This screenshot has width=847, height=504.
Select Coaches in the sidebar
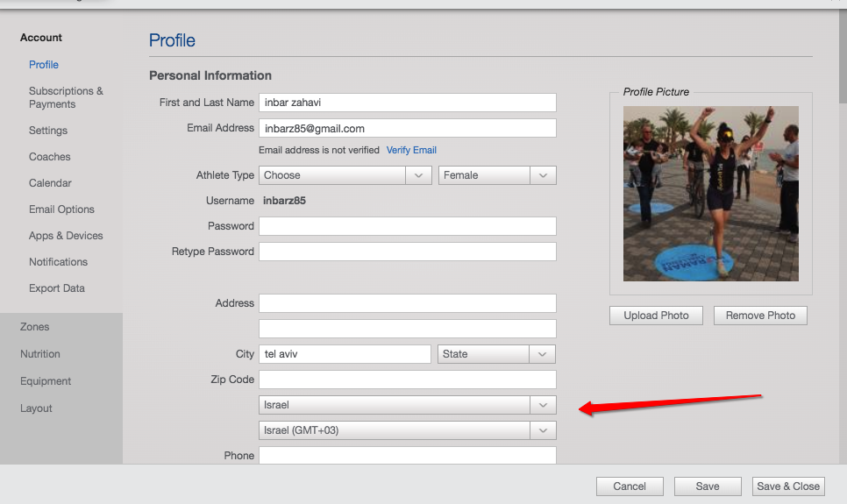pyautogui.click(x=50, y=157)
